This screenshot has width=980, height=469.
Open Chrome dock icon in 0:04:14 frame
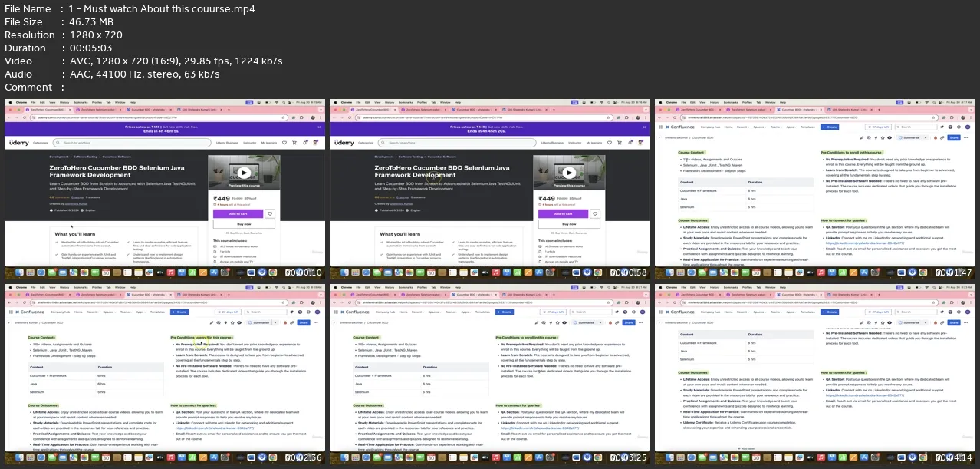pyautogui.click(x=922, y=457)
